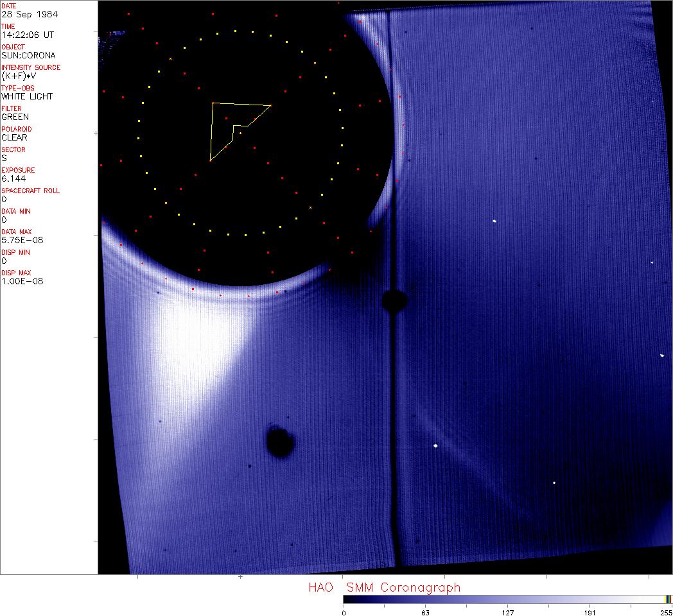Click the DATA MAX value 5.75E-08
This screenshot has height=616, width=673.
pyautogui.click(x=21, y=240)
